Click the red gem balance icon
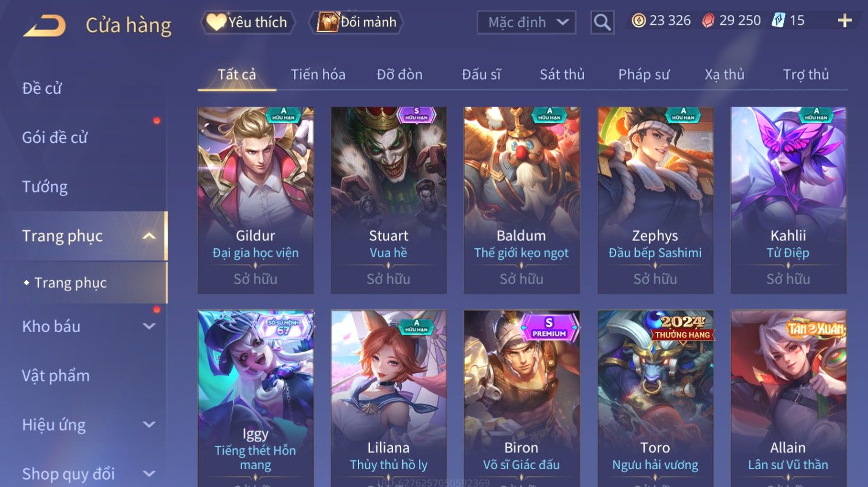This screenshot has width=868, height=487. coord(708,21)
